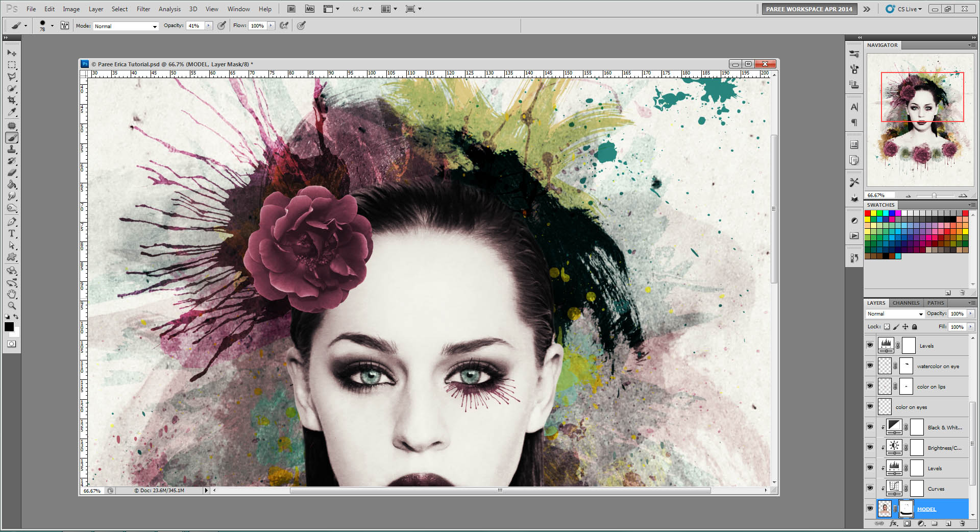Choose the Zoom tool in toolbox
This screenshot has height=532, width=980.
pyautogui.click(x=12, y=306)
